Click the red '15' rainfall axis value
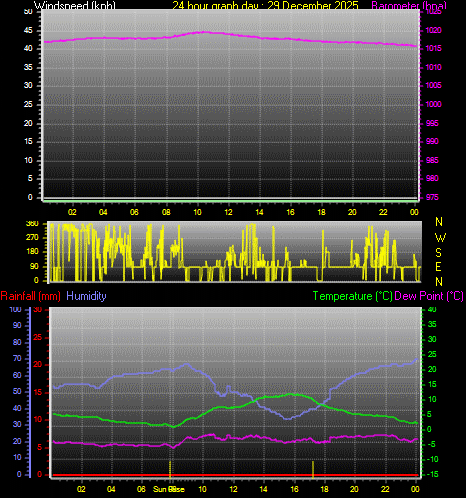The image size is (466, 498). (x=38, y=393)
